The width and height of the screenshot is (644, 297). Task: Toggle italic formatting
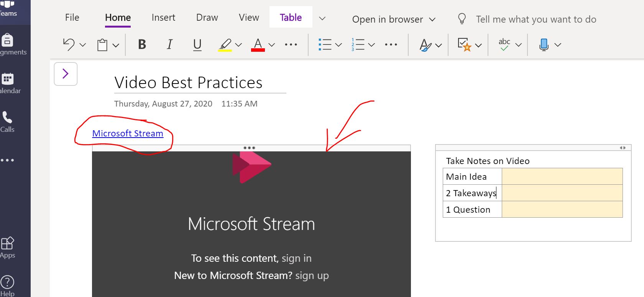169,44
